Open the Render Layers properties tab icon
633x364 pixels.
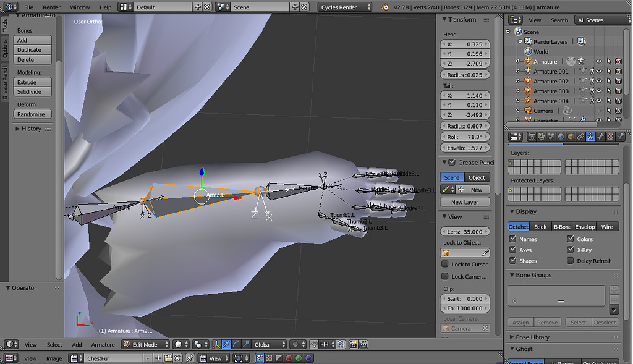point(541,137)
